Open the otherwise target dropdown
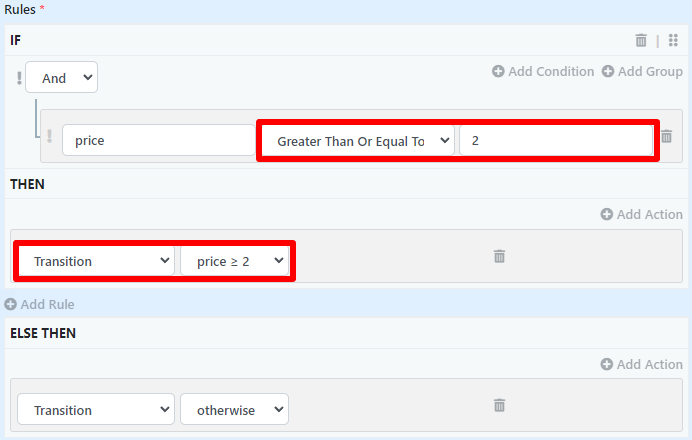 click(235, 410)
